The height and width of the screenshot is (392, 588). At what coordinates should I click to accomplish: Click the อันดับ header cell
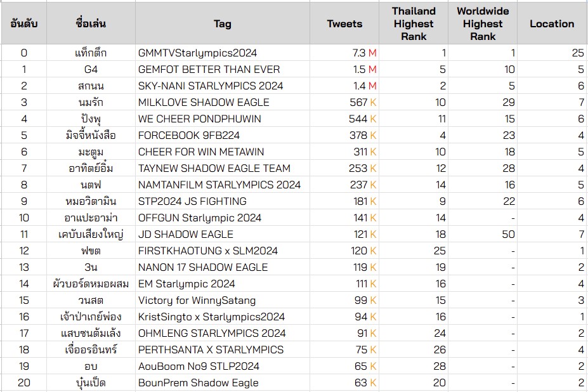point(24,23)
